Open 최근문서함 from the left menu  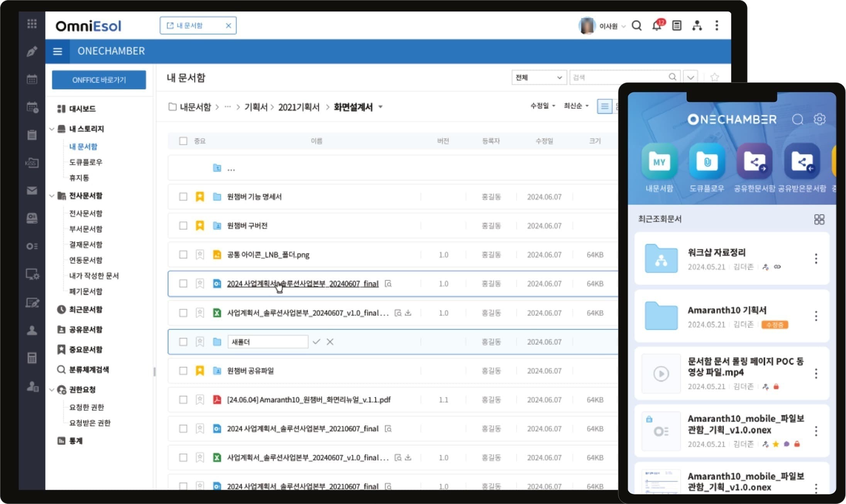(86, 310)
